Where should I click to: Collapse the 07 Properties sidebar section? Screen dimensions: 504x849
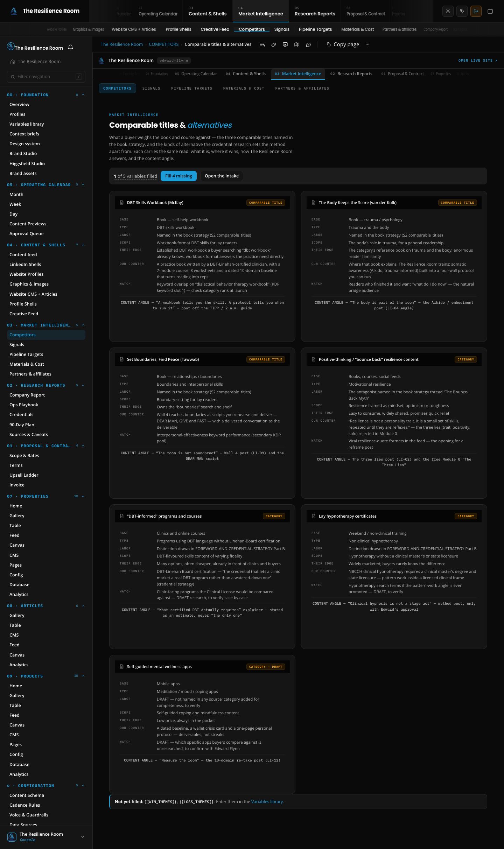(83, 496)
